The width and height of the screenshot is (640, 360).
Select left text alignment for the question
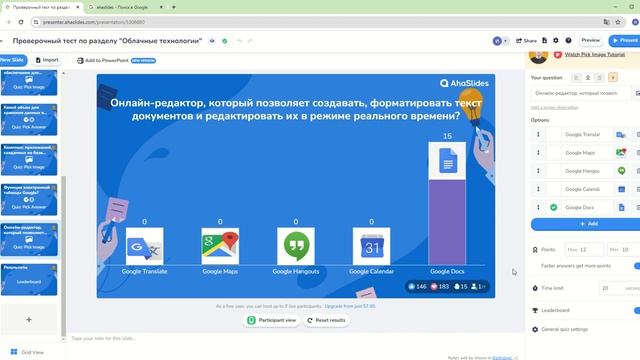(x=576, y=78)
